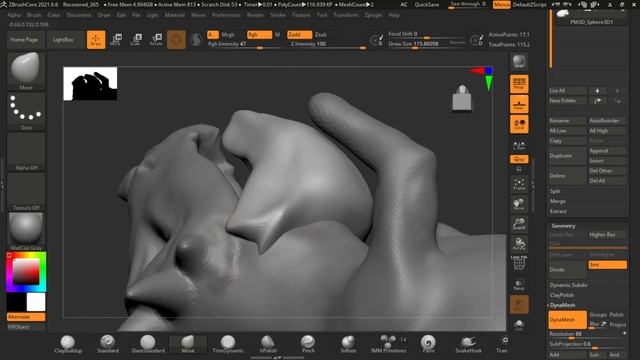Toggle the Qxyz rotation mode
Image resolution: width=640 pixels, height=360 pixels.
[x=519, y=159]
